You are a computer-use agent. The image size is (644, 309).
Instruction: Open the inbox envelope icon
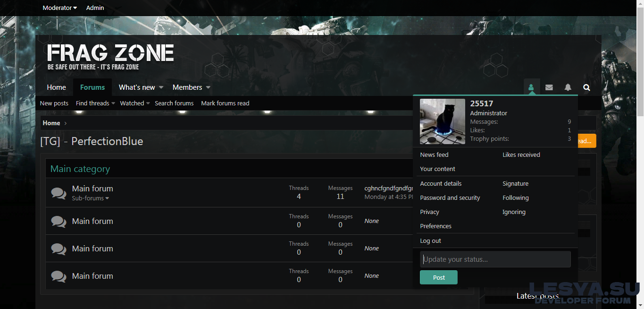(549, 87)
